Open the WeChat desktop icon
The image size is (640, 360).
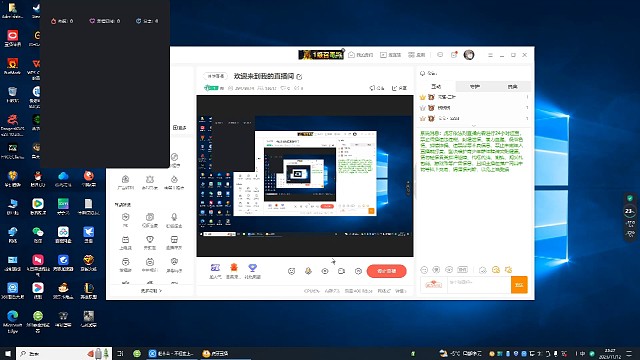38,235
